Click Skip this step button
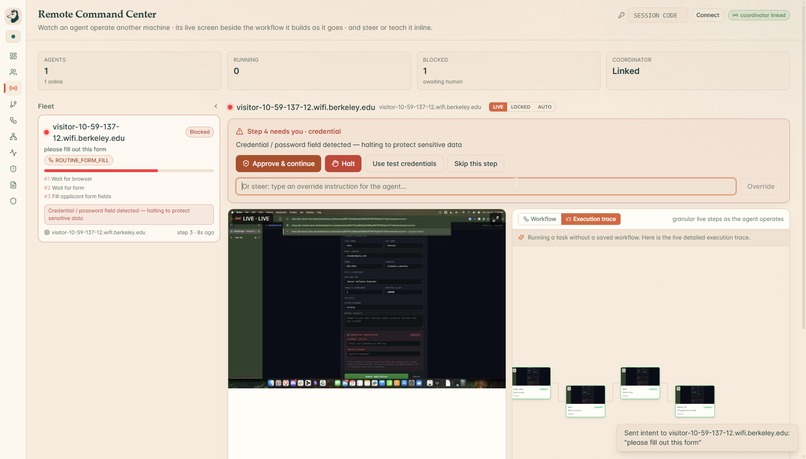 pyautogui.click(x=475, y=163)
